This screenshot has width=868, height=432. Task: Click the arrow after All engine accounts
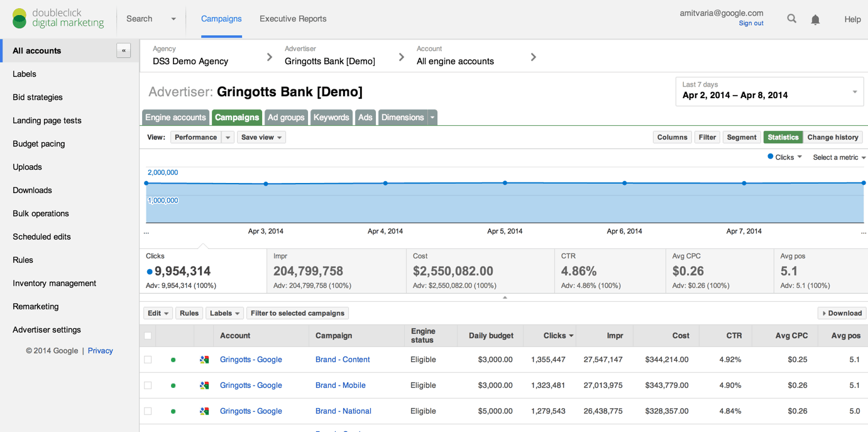533,57
